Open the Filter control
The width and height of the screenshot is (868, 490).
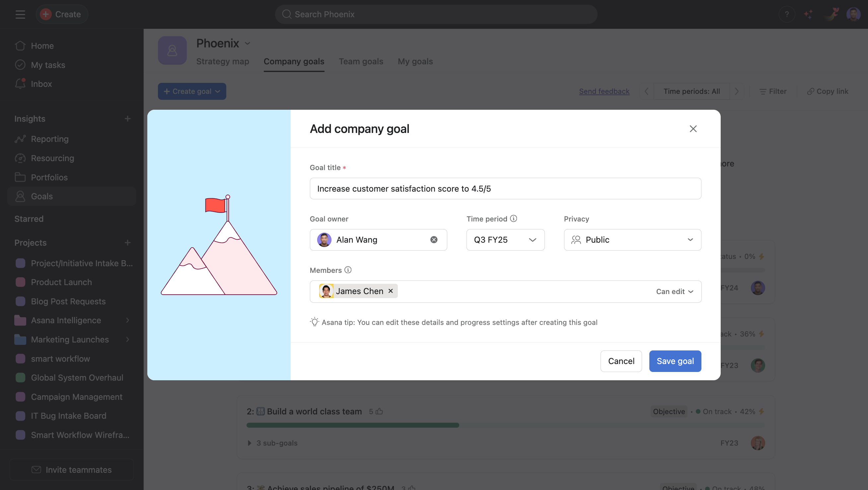[x=773, y=91]
